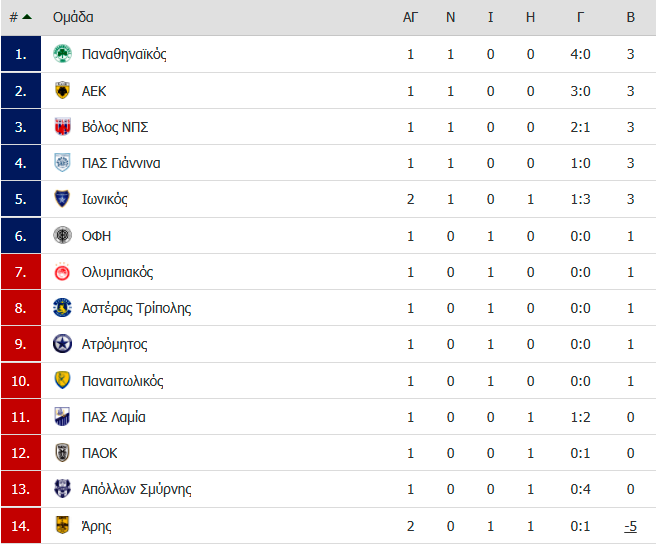Sort by the Γ goals column header

pyautogui.click(x=580, y=17)
